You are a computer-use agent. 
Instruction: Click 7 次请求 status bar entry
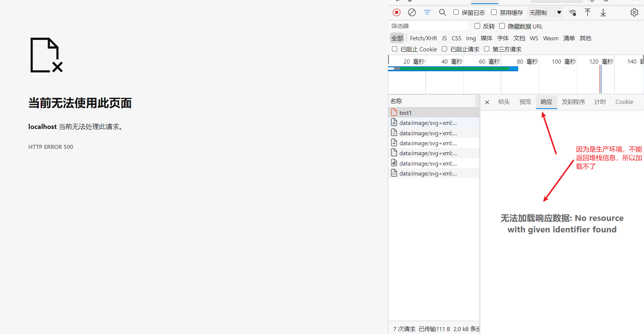point(404,329)
